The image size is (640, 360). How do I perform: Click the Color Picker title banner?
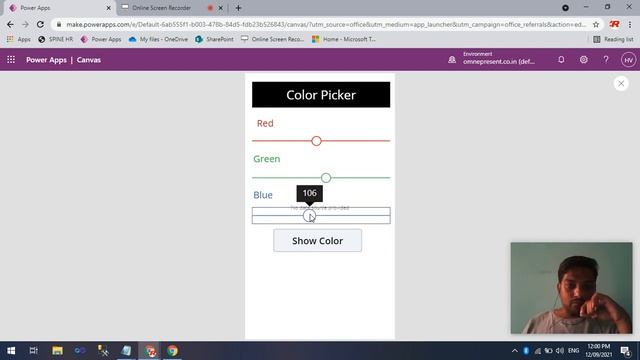[x=321, y=95]
